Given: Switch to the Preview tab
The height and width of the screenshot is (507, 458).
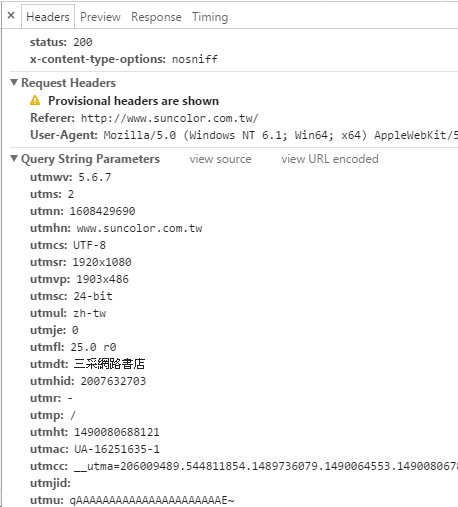Looking at the screenshot, I should [100, 17].
